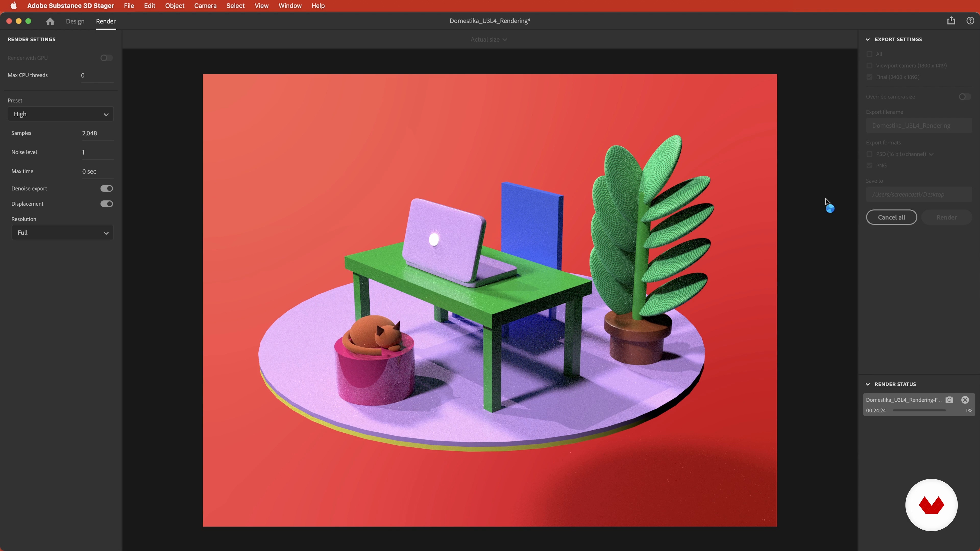Viewport: 980px width, 551px height.
Task: Click the Render button
Action: coord(947,218)
